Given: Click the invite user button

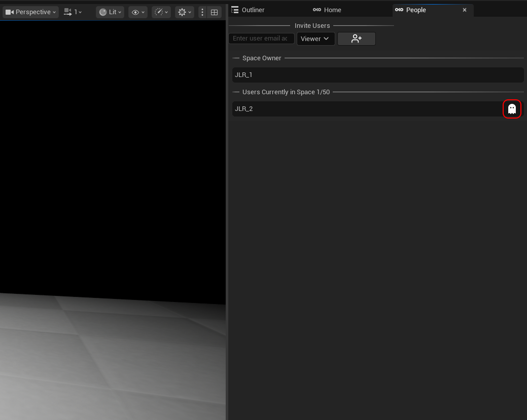Looking at the screenshot, I should (356, 39).
